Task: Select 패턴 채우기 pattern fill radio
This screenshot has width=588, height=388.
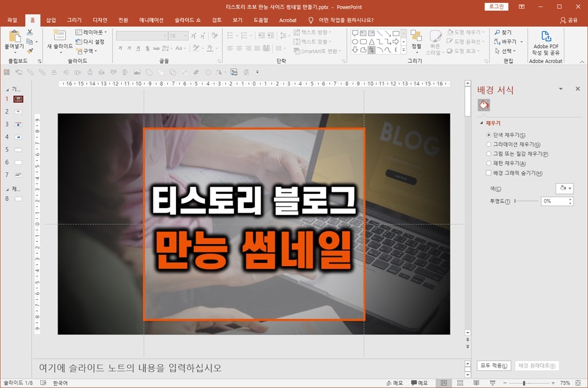Action: 488,163
